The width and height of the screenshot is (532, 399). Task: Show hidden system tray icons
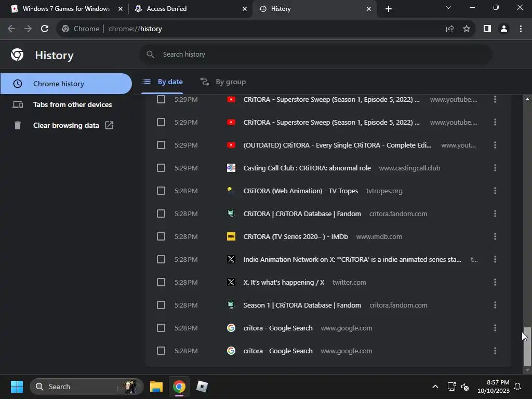(x=435, y=387)
